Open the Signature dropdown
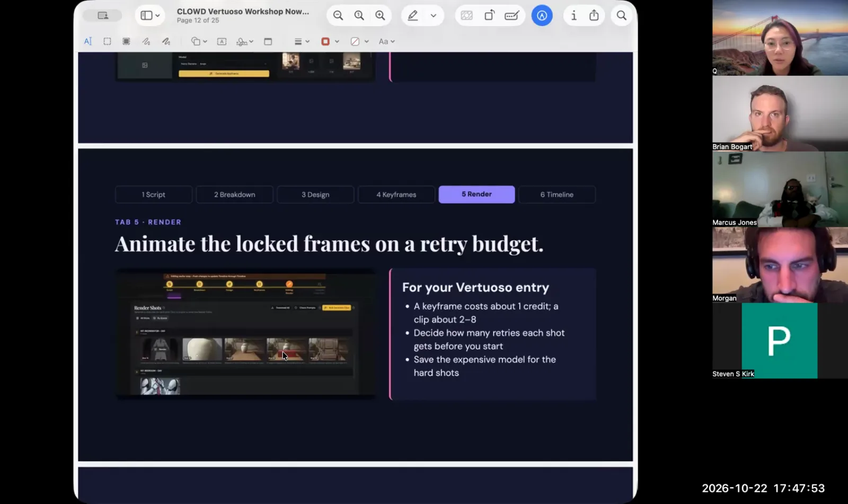 pyautogui.click(x=245, y=41)
